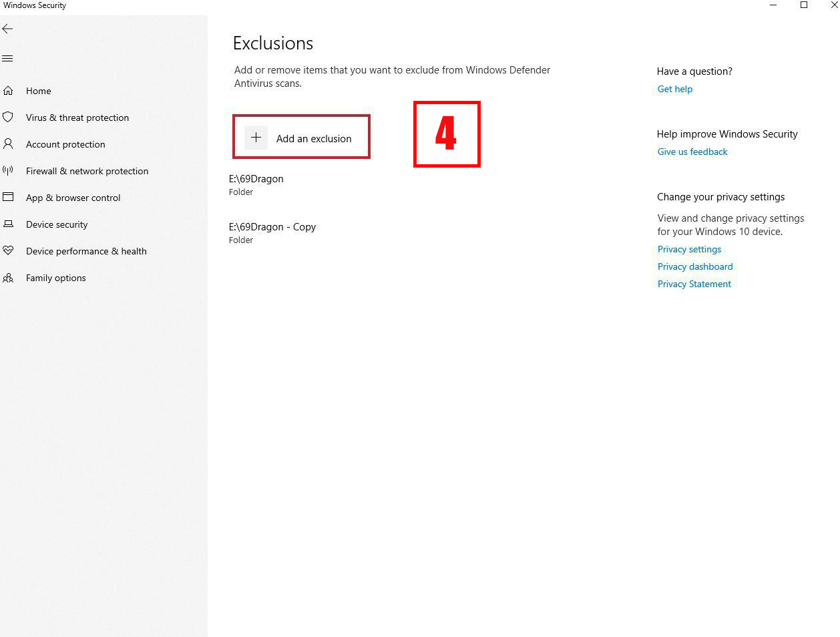Click Help improve Windows Security heading
840x637 pixels.
[727, 134]
